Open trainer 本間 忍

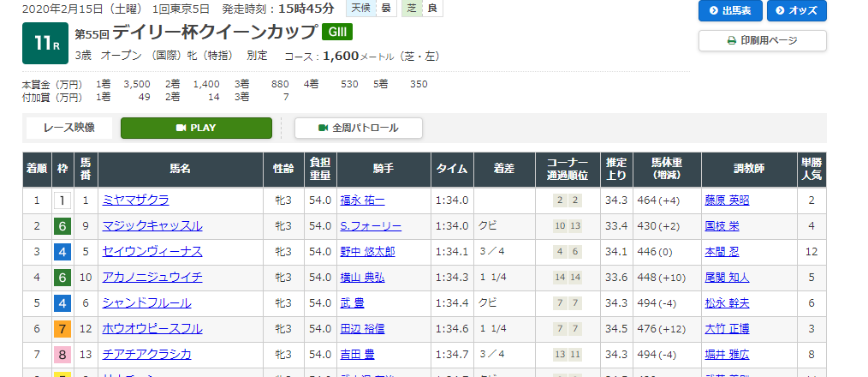pyautogui.click(x=722, y=252)
